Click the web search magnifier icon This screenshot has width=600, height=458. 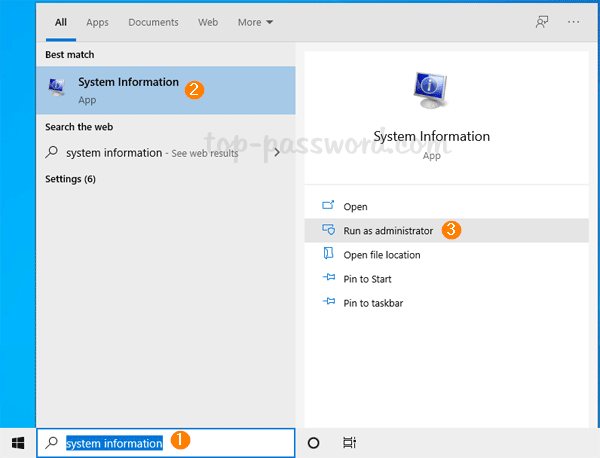51,152
